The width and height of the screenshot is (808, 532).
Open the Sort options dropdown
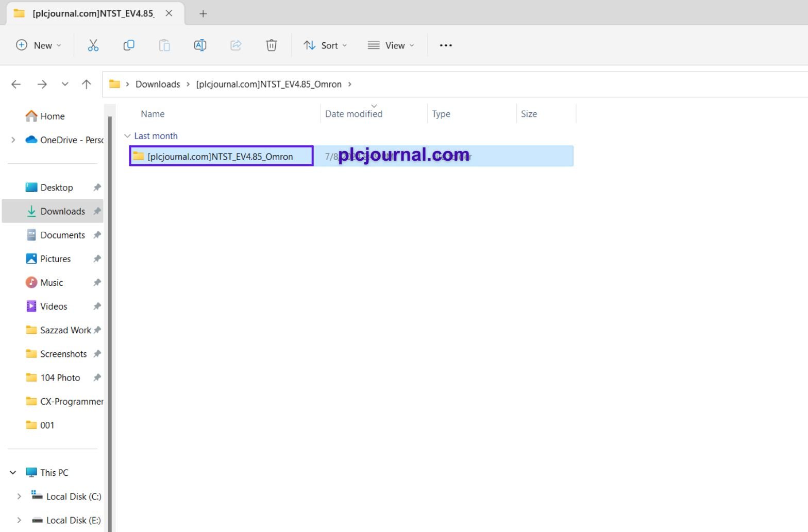325,45
